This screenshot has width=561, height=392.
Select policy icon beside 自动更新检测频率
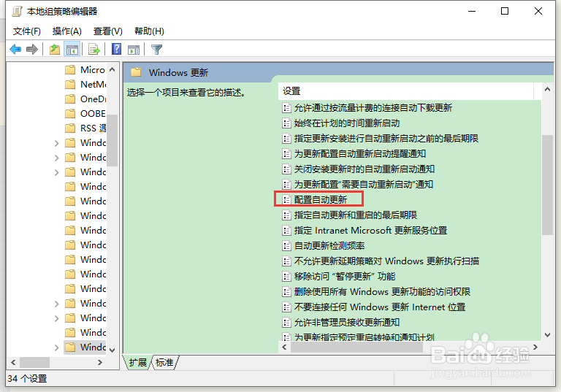[x=286, y=246]
